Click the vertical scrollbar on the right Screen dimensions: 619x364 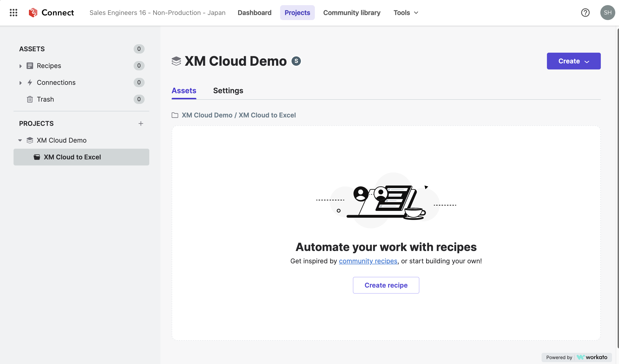pyautogui.click(x=618, y=189)
